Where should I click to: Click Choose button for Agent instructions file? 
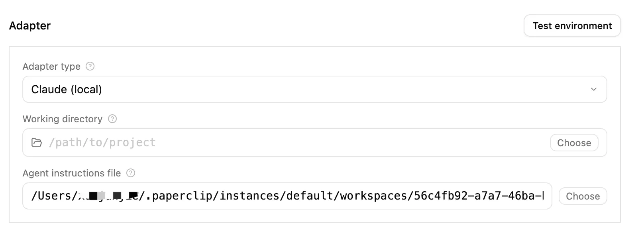[x=583, y=196]
